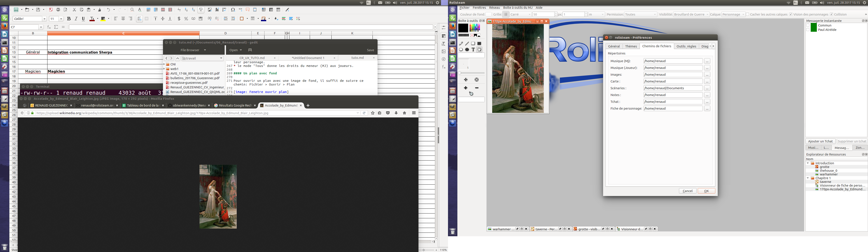Collapse the Introduction folder in resource explorer

pyautogui.click(x=808, y=163)
